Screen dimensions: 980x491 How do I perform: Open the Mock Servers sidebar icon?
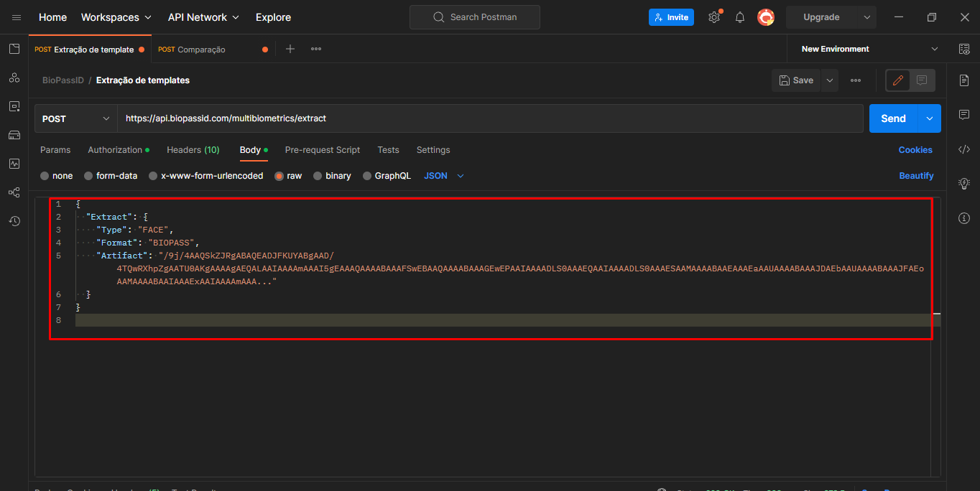pos(14,135)
